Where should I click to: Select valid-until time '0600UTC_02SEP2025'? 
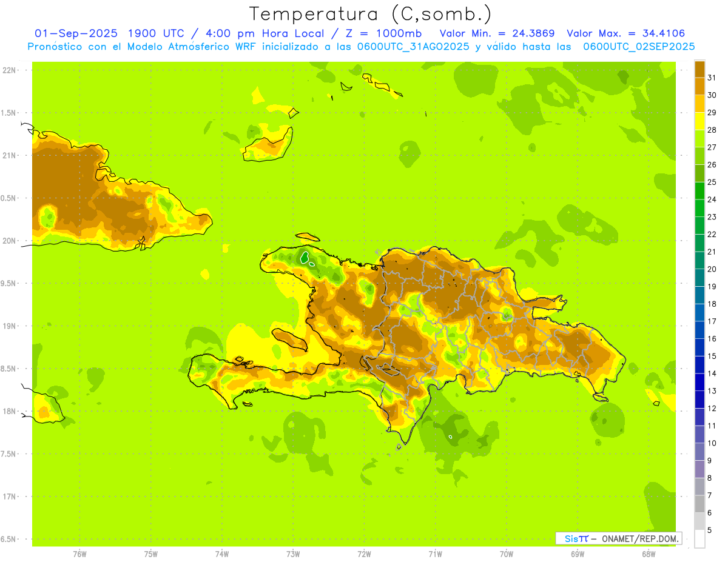639,47
